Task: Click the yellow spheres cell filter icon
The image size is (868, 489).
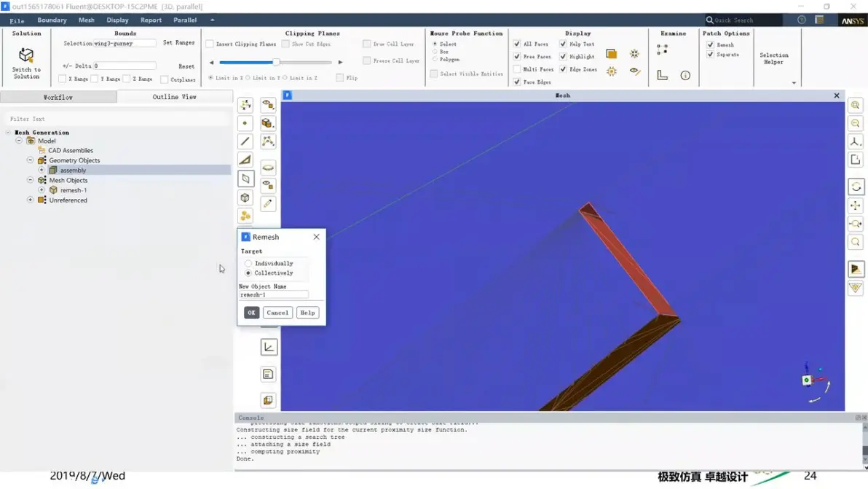Action: (245, 216)
